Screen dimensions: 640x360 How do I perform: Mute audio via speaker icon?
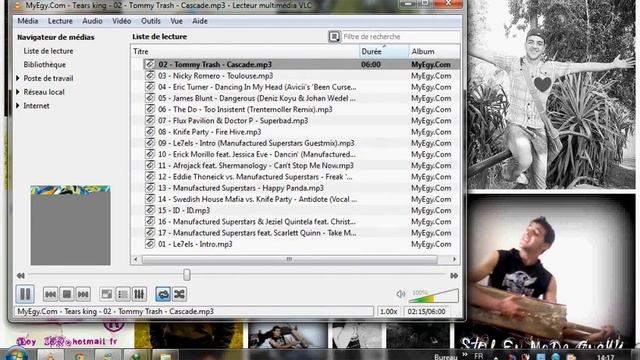(401, 294)
